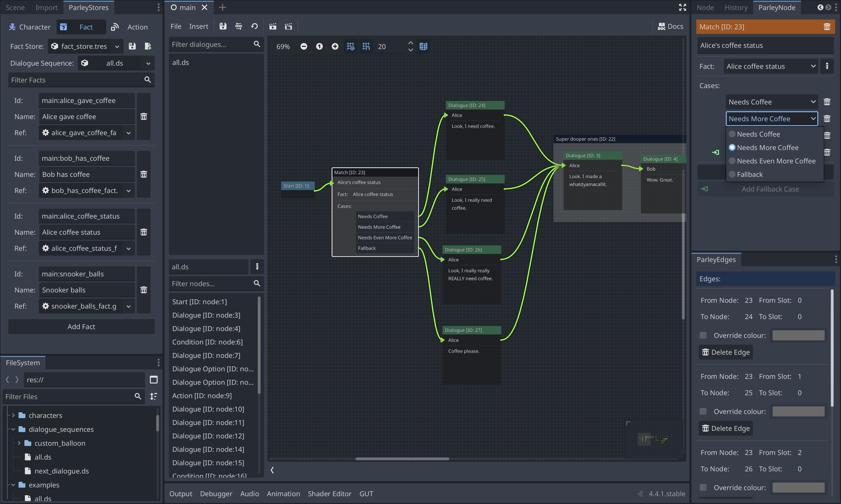Switch to the History tab

pos(736,8)
